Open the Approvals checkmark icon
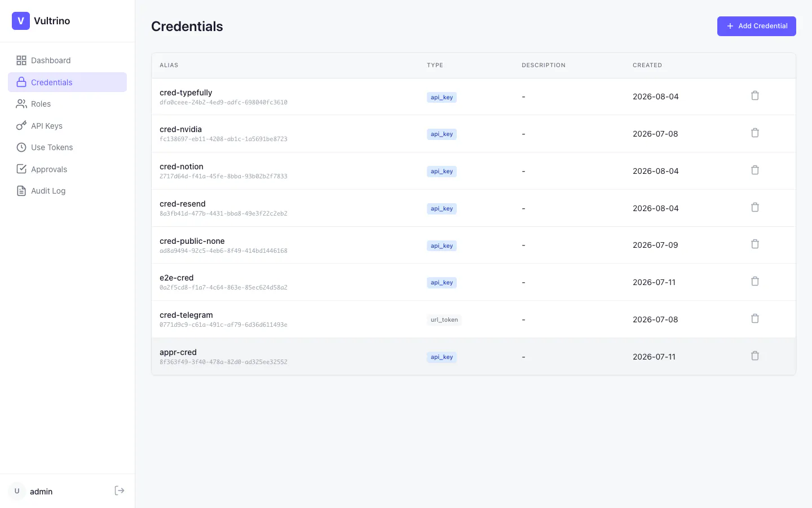 click(x=21, y=169)
